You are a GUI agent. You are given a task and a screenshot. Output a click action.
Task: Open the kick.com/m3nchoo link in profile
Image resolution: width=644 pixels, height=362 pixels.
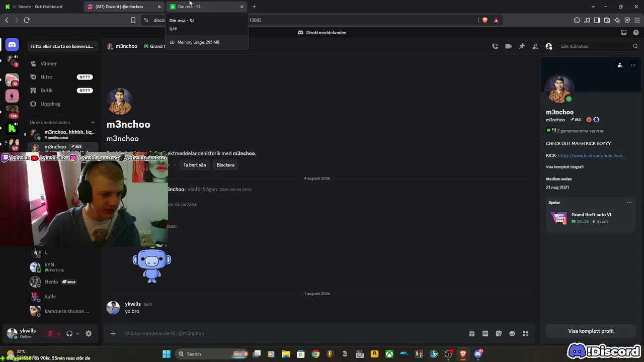tap(592, 156)
